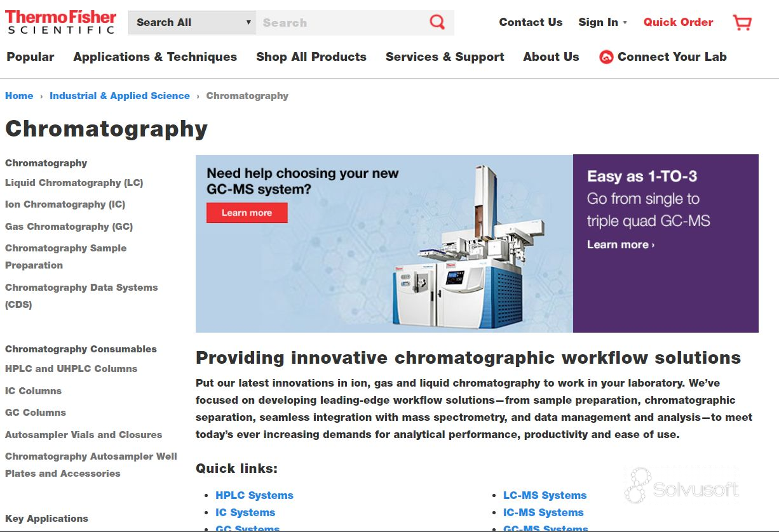
Task: Open Chromatography Autosampler Well Plates link
Action: point(91,465)
